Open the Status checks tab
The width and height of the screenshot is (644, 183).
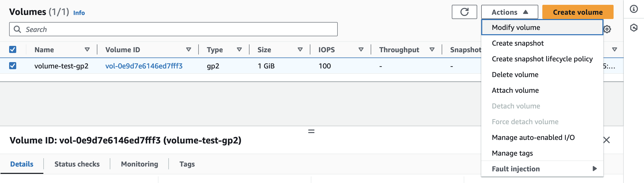coord(77,164)
